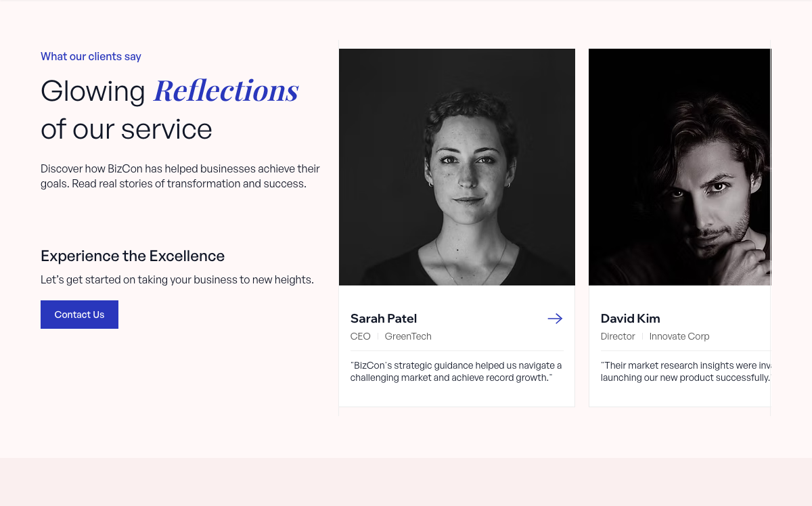Select the David Kim name heading
This screenshot has height=506, width=812.
[x=630, y=319]
